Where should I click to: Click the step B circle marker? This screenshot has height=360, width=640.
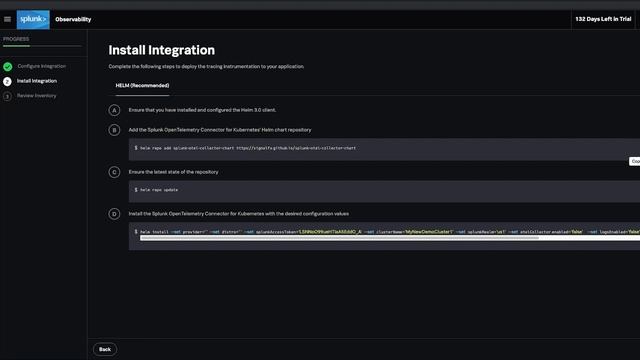pyautogui.click(x=114, y=130)
